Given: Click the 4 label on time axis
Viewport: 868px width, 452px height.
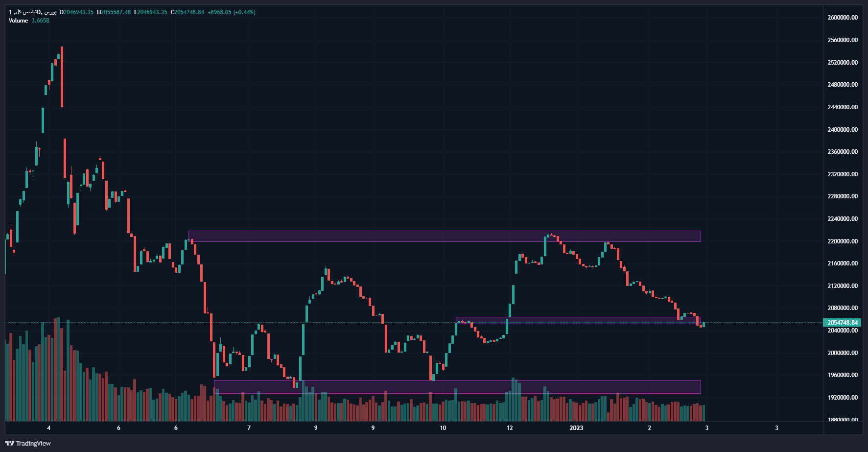Looking at the screenshot, I should (48, 428).
